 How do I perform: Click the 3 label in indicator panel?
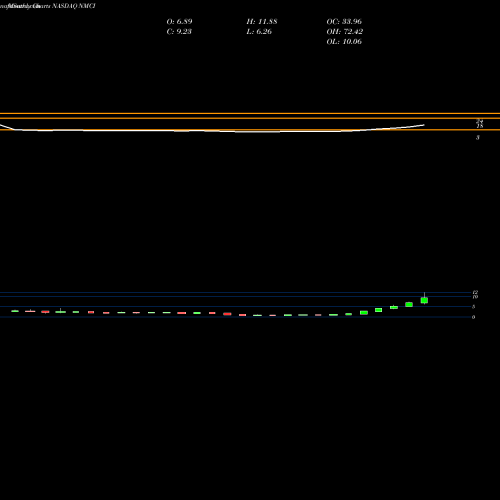coord(478,138)
